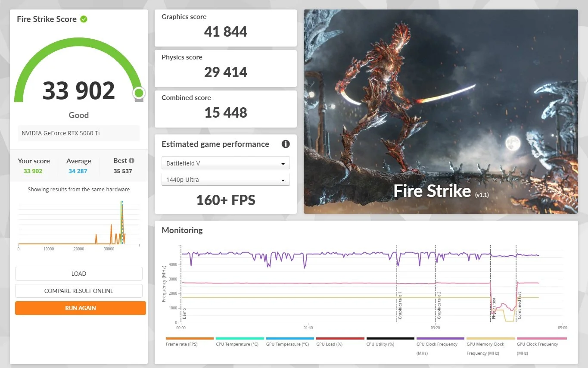
Task: Select the GPU Load legend icon
Action: tap(340, 339)
